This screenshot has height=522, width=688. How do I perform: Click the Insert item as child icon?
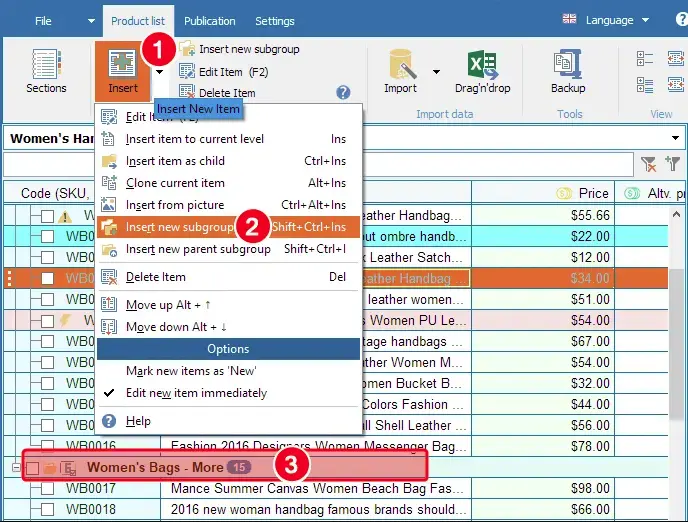(x=109, y=161)
